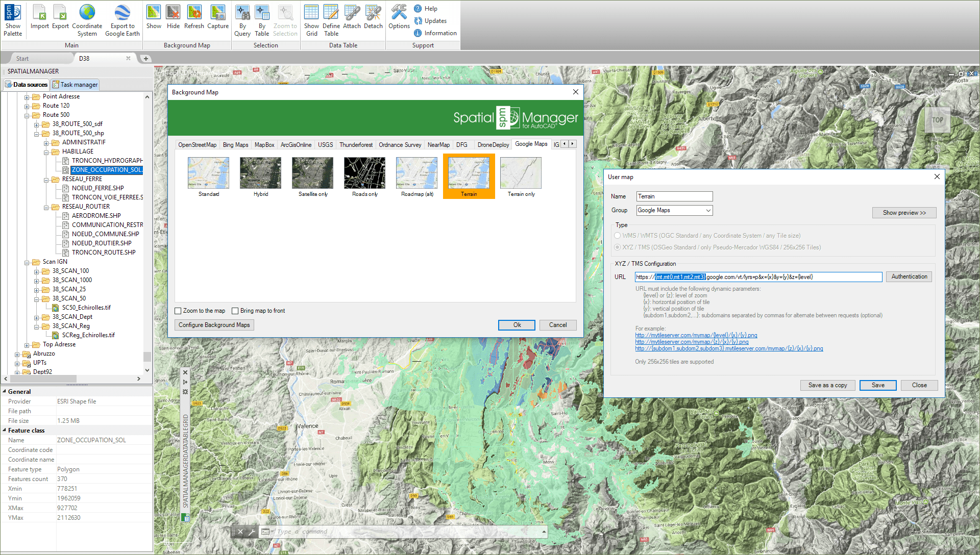Check Bring map to front checkbox
This screenshot has width=980, height=555.
235,311
